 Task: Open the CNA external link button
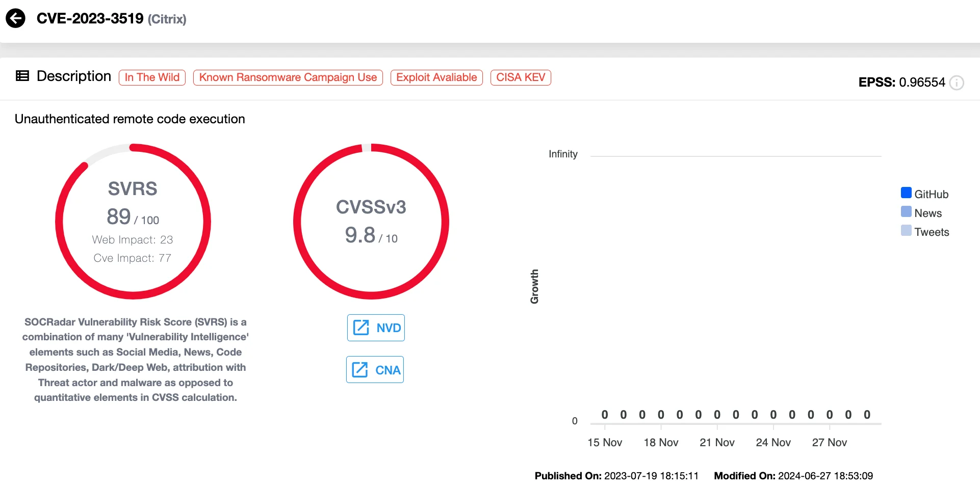375,369
